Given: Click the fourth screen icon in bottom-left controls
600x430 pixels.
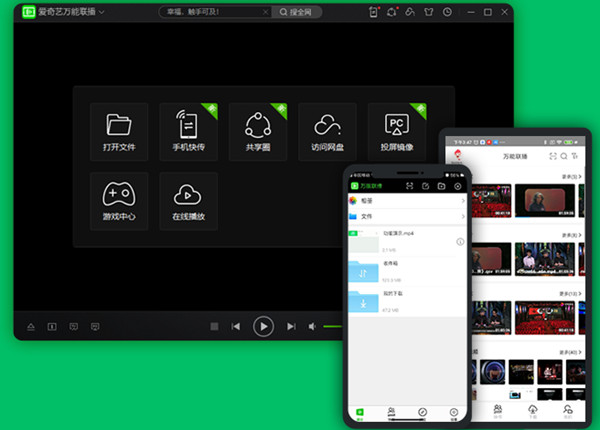Looking at the screenshot, I should click(x=95, y=327).
